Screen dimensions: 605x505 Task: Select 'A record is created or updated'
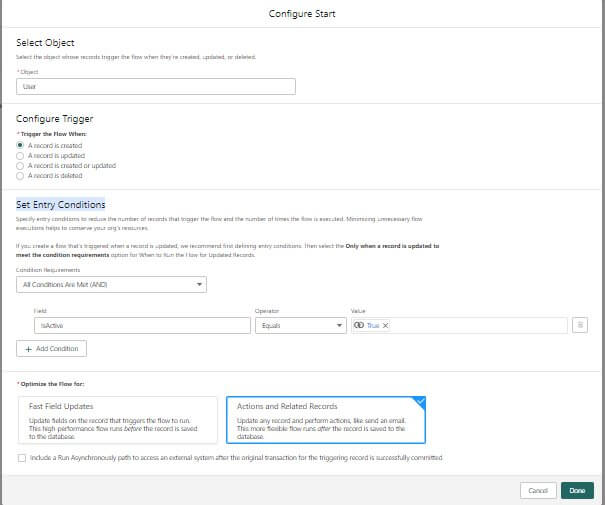[20, 166]
